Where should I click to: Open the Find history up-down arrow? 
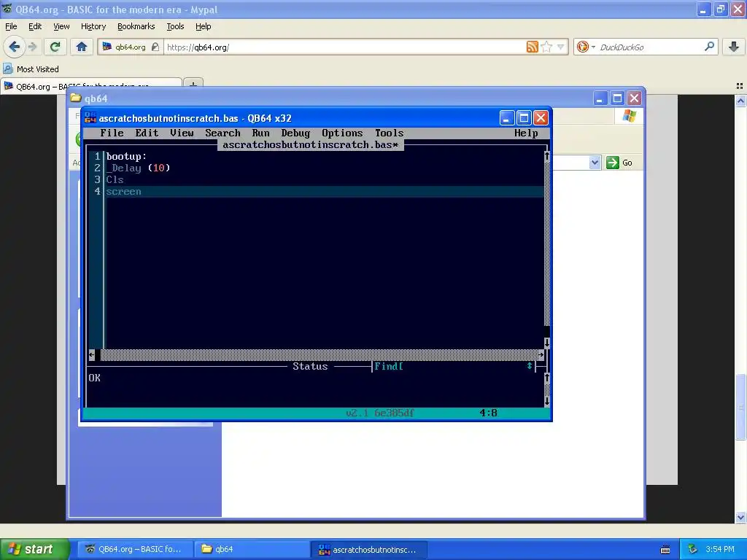tap(530, 366)
